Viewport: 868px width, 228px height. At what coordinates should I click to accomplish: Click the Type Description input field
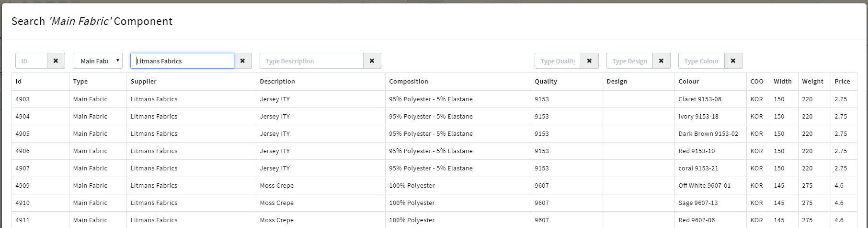(x=311, y=61)
